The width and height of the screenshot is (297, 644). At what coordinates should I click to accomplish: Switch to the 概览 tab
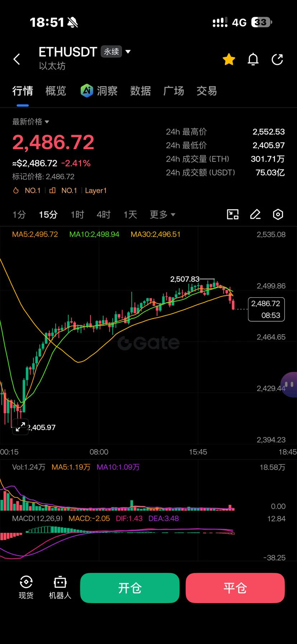[56, 91]
